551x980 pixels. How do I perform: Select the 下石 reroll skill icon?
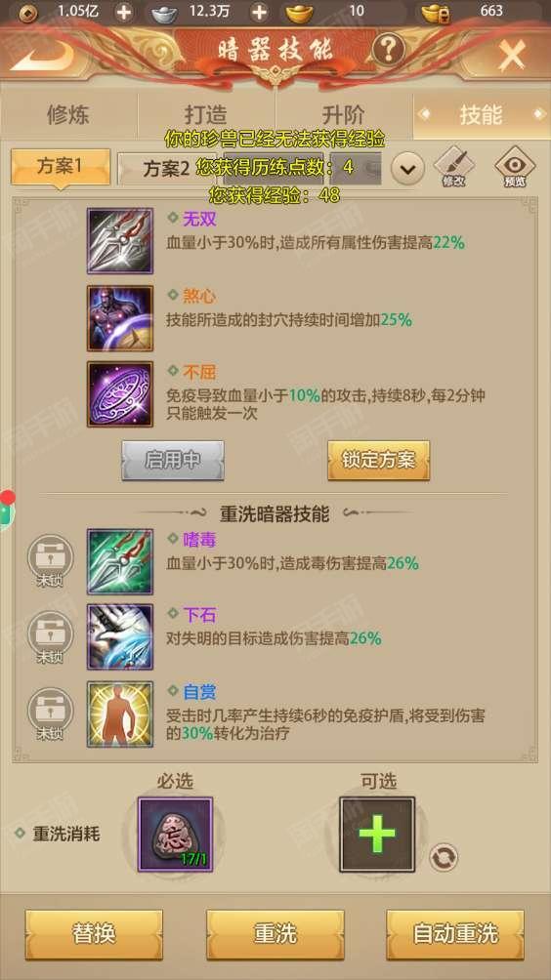pyautogui.click(x=120, y=636)
